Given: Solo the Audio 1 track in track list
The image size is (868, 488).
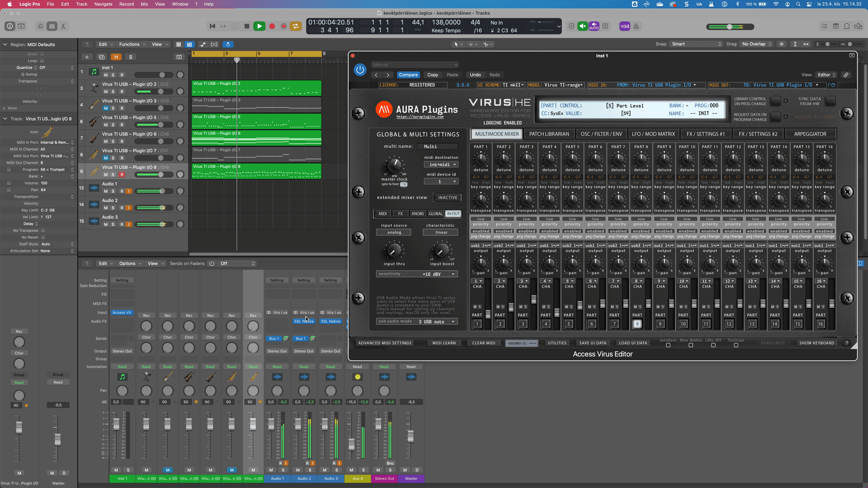Looking at the screenshot, I should pos(113,191).
